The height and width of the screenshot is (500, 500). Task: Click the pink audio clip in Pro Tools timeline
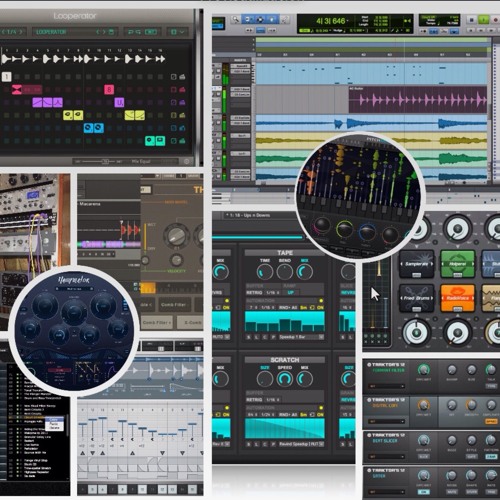tap(418, 100)
